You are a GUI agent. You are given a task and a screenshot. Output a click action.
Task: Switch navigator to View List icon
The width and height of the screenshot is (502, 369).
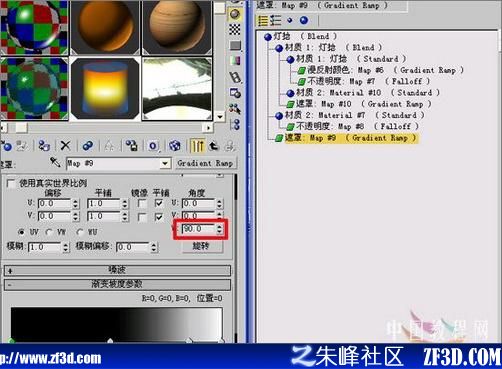pos(263,20)
